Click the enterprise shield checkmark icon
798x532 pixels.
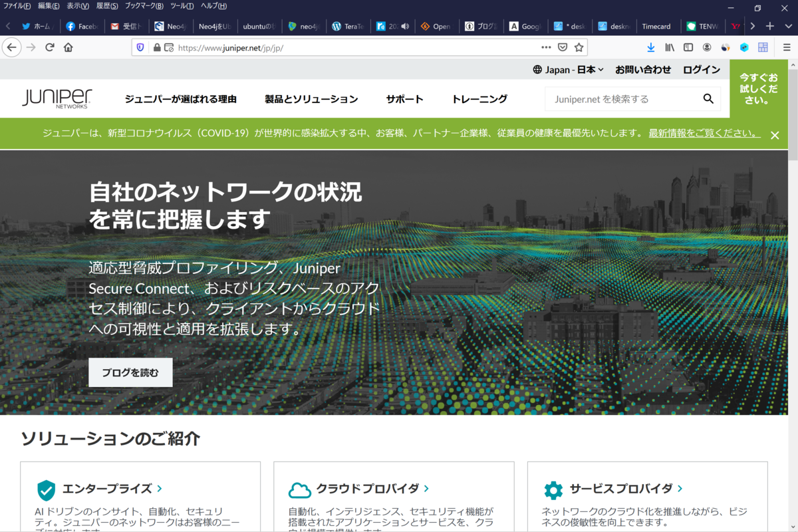[x=46, y=490]
